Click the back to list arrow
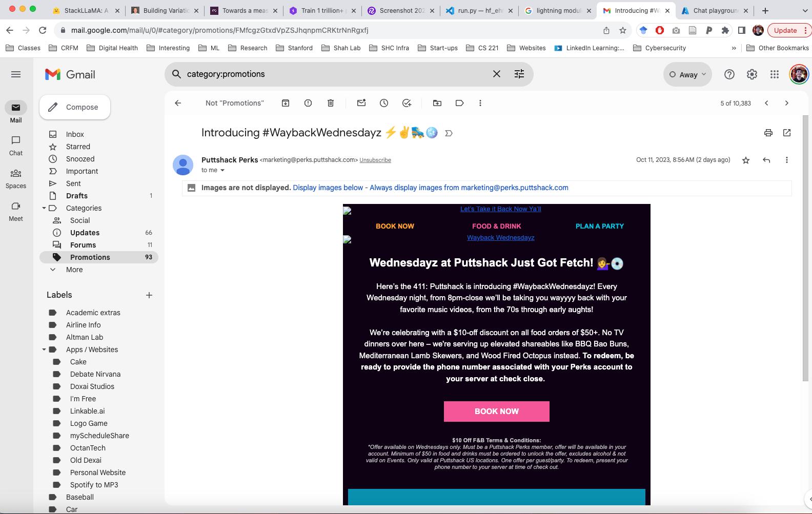812x514 pixels. [x=178, y=103]
